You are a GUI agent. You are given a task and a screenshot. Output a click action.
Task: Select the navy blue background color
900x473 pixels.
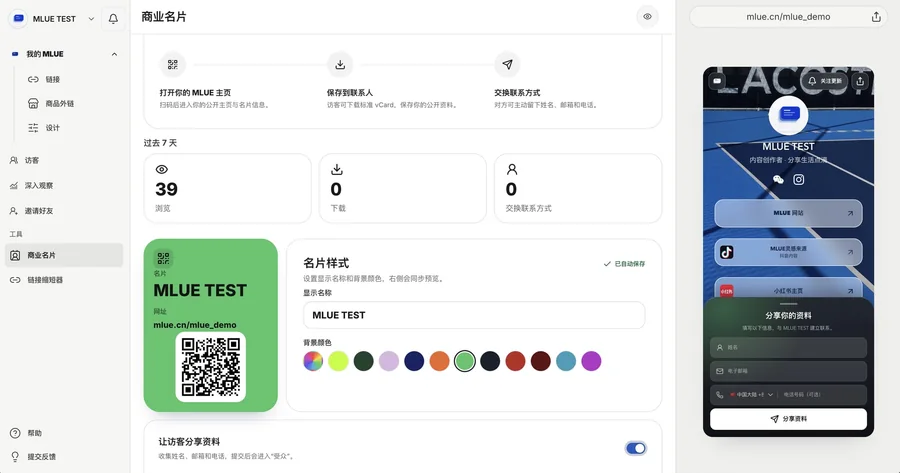pos(414,361)
